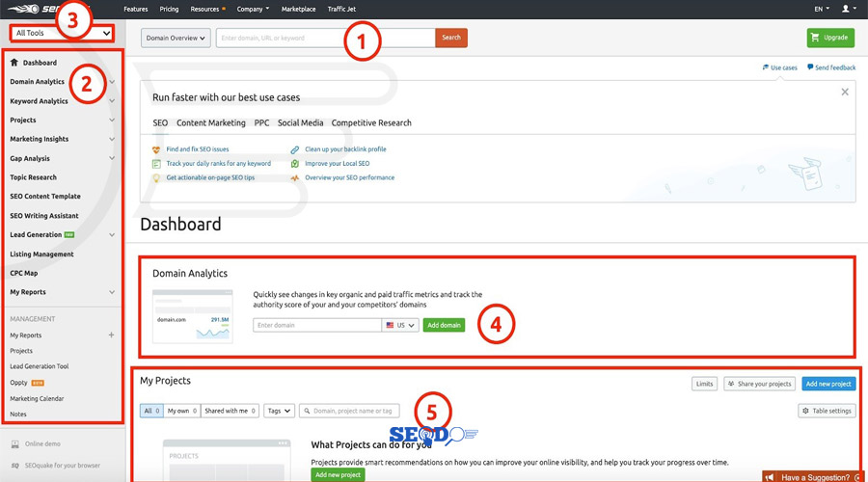Click the Enter domain input field
This screenshot has height=482, width=868.
click(x=317, y=326)
